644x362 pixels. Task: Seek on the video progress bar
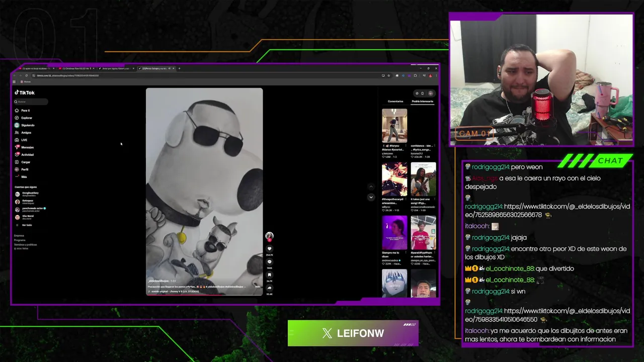pyautogui.click(x=204, y=295)
